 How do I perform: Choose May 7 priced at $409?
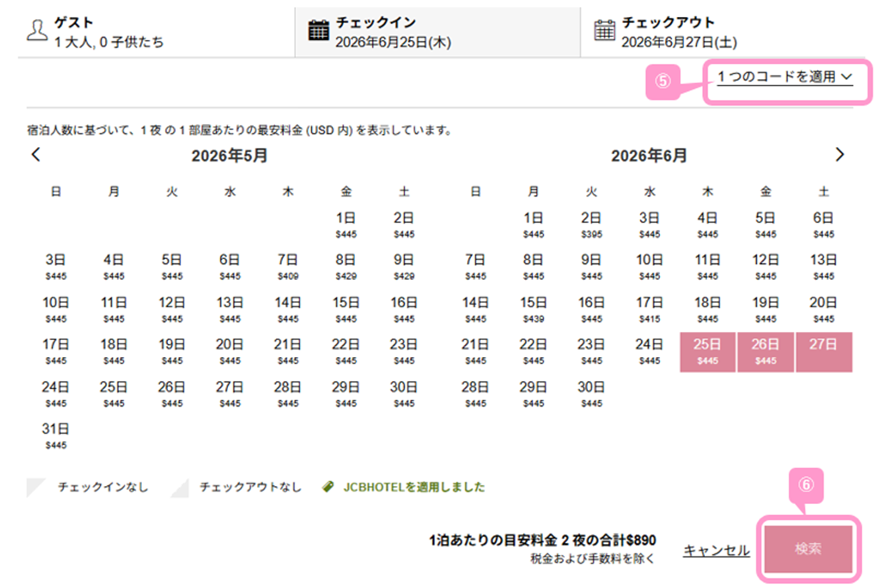coord(288,266)
